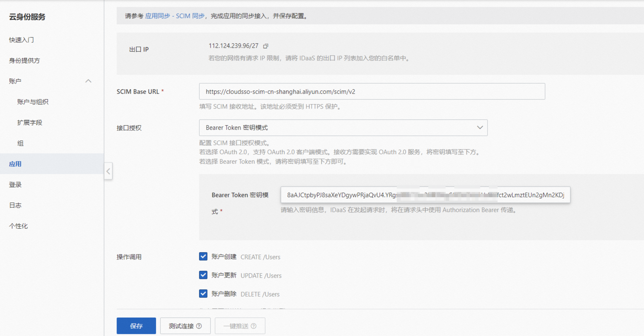Screen dimensions: 644x336
Task: Toggle 账户更新 UPDATE /Users checkbox
Action: 203,275
